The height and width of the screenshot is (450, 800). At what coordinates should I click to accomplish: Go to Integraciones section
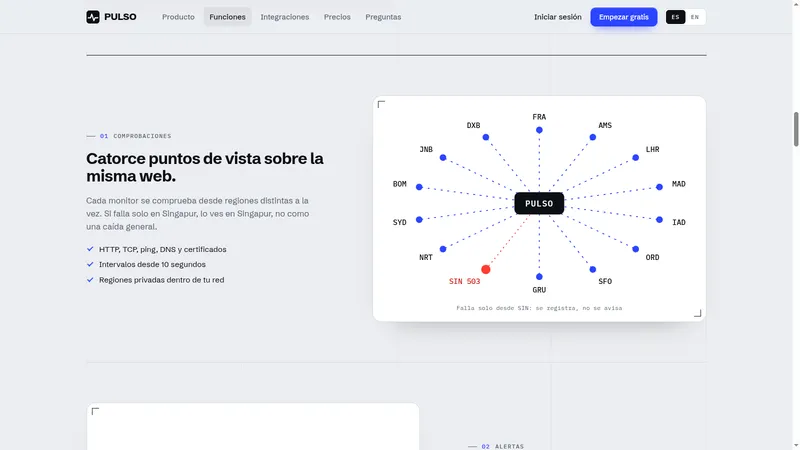(285, 17)
